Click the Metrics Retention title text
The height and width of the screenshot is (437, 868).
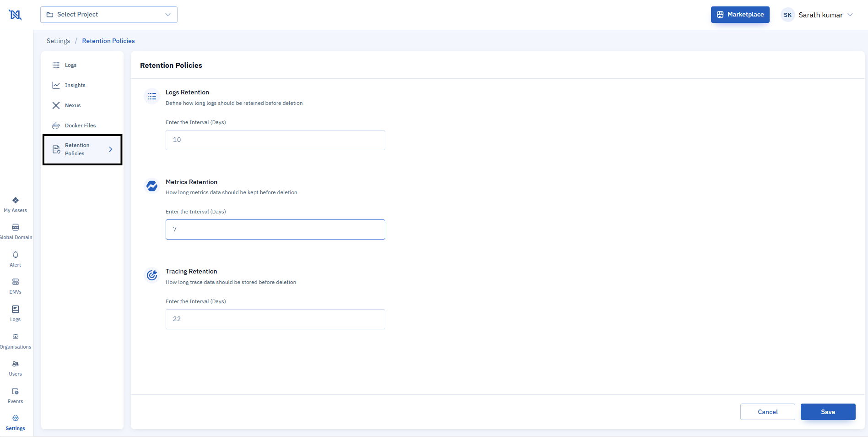pos(191,182)
